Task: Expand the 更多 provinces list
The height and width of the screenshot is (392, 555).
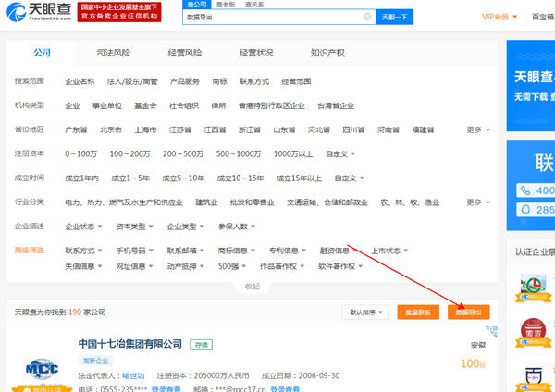Action: point(478,129)
